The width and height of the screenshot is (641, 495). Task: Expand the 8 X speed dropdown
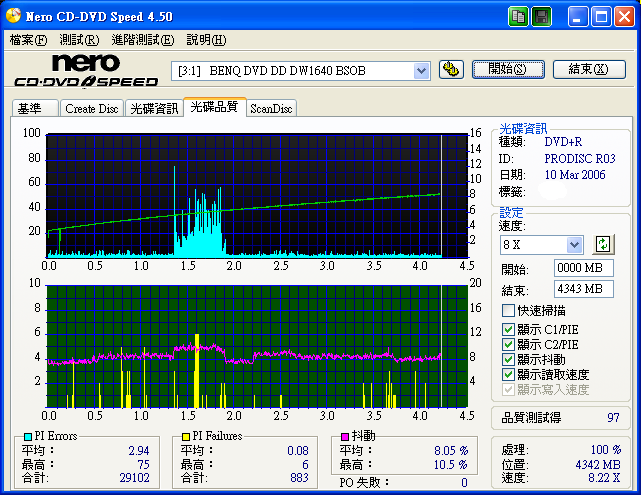coord(574,245)
